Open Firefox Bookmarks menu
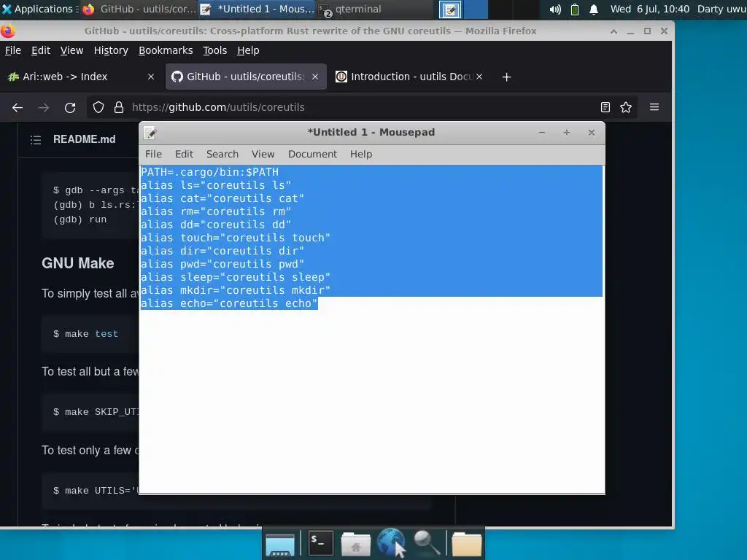The image size is (747, 560). coord(166,50)
